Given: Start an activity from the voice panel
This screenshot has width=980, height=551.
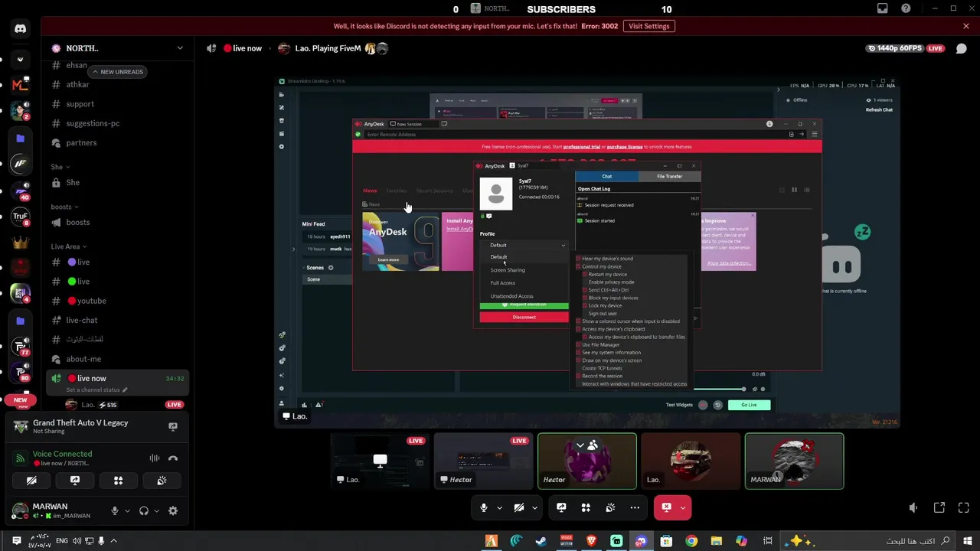Looking at the screenshot, I should coord(119,481).
